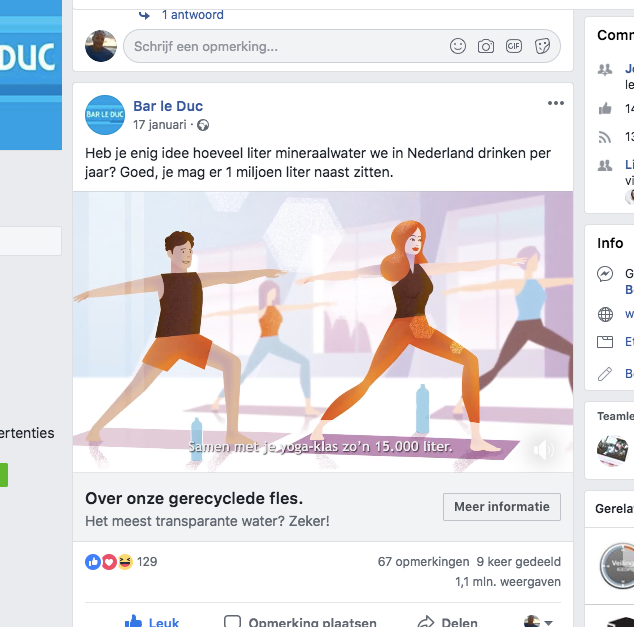The image size is (634, 627).
Task: Insert a GIF in the comment
Action: tap(514, 46)
